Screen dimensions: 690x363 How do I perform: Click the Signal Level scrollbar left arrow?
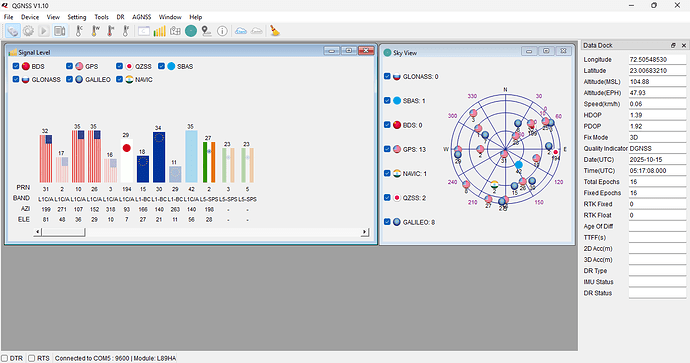[x=38, y=231]
